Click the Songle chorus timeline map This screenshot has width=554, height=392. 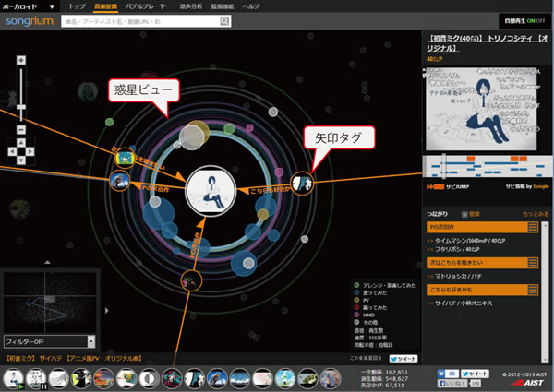point(488,167)
